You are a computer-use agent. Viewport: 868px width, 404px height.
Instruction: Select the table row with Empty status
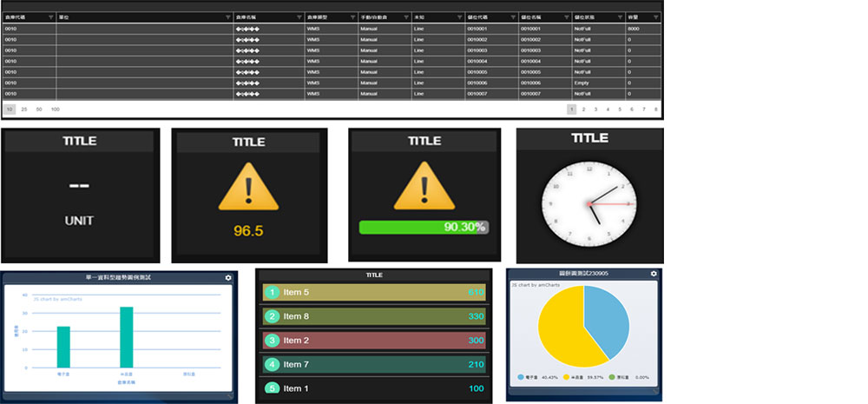[x=330, y=83]
